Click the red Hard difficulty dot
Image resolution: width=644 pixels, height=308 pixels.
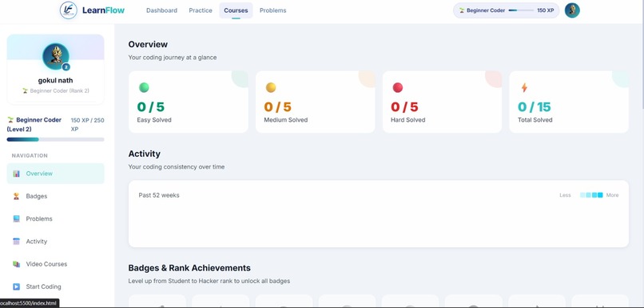coord(398,87)
